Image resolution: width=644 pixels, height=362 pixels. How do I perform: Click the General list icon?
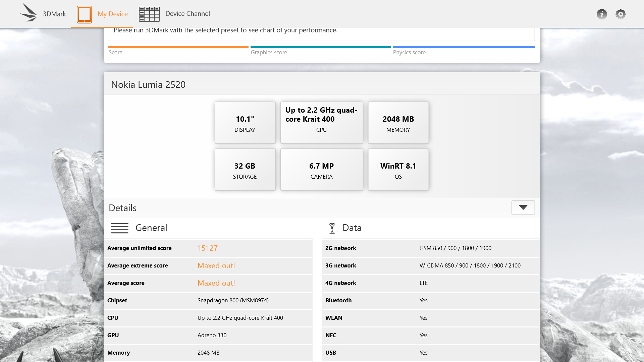[120, 228]
